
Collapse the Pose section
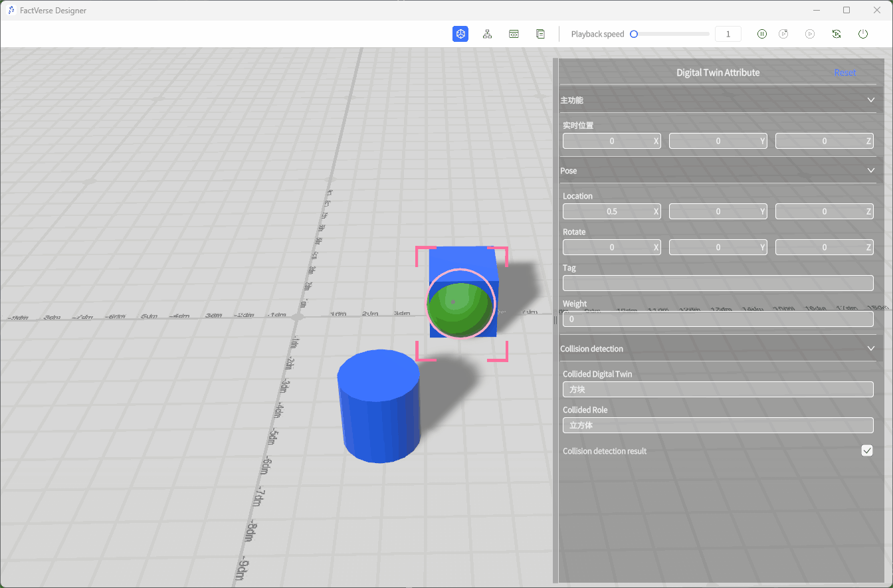870,170
